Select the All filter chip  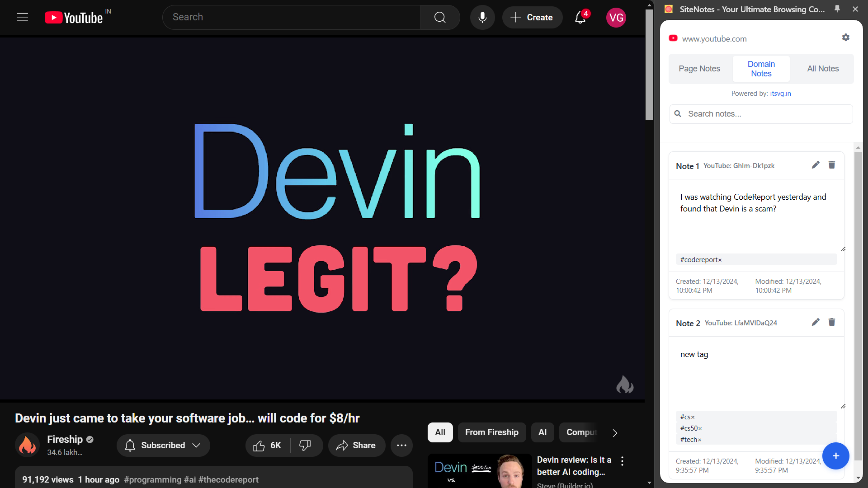[x=440, y=432]
